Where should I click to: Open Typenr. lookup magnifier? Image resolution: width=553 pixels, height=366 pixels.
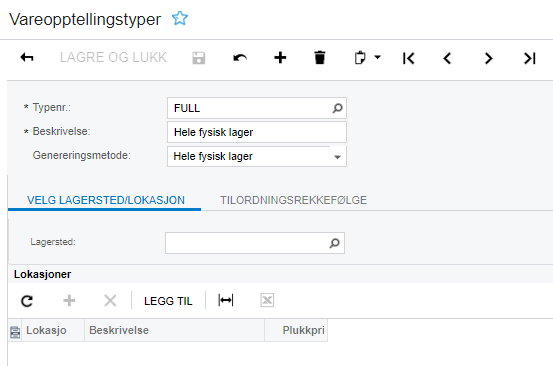(x=337, y=108)
